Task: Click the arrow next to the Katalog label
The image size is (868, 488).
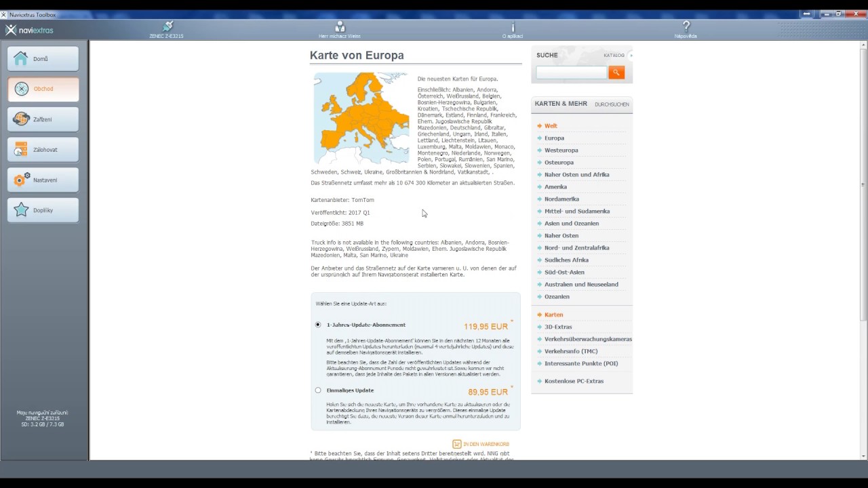Action: click(631, 55)
